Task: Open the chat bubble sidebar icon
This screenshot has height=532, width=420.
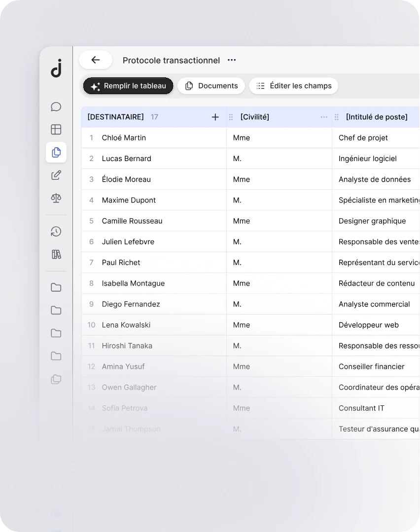Action: (56, 106)
